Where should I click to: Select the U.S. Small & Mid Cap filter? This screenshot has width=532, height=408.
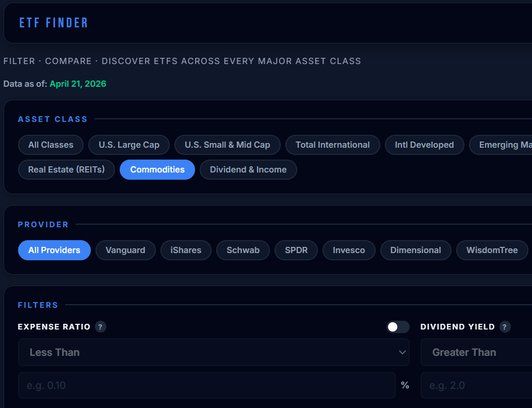pos(228,145)
